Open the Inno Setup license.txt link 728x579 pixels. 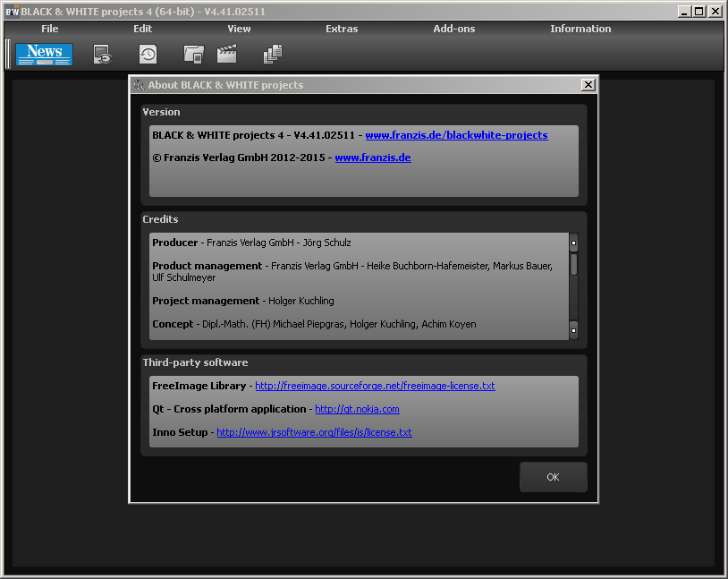(x=314, y=432)
